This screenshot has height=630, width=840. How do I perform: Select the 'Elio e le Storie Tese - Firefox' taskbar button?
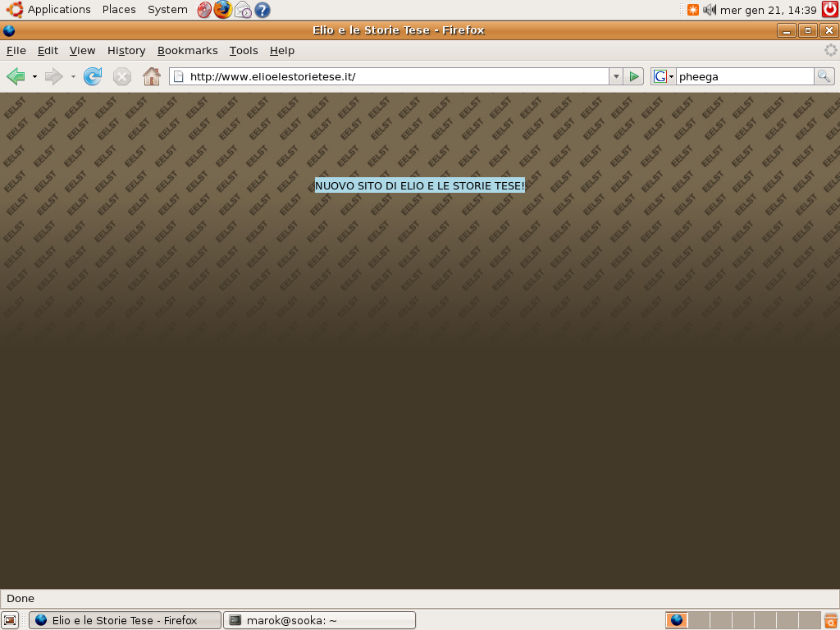pos(125,620)
